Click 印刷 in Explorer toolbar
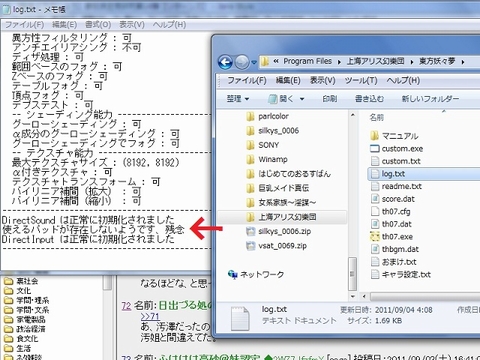The height and width of the screenshot is (360, 480). [x=329, y=99]
